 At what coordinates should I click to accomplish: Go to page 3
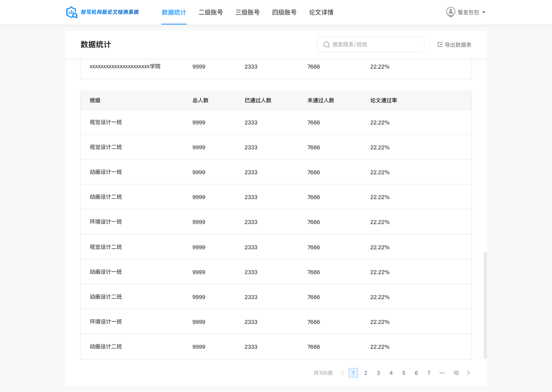[378, 373]
